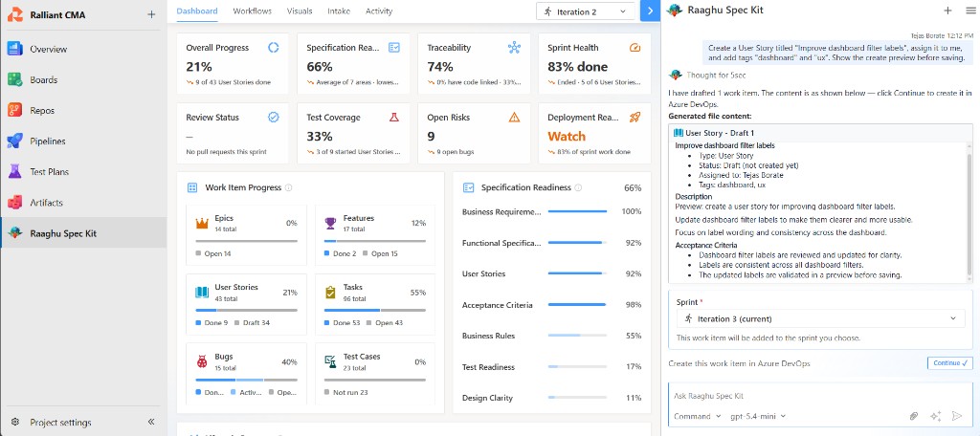Click the Acceptance Criteria 98% row
The width and height of the screenshot is (980, 436).
click(x=551, y=305)
